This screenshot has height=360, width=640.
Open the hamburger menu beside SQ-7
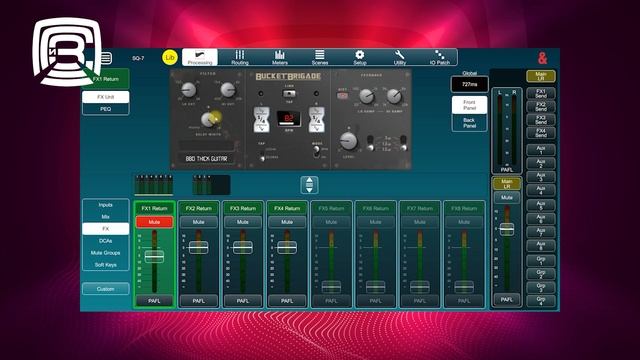click(107, 58)
